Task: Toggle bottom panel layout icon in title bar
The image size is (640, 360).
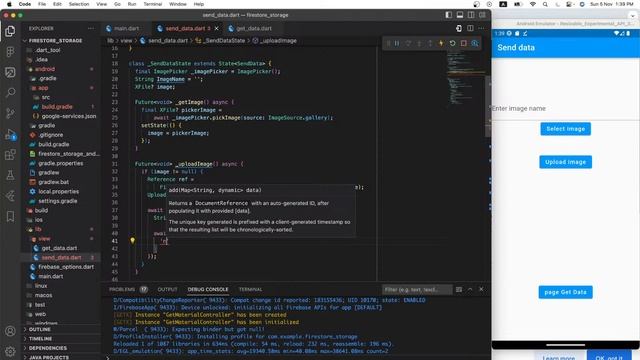Action: click(460, 15)
